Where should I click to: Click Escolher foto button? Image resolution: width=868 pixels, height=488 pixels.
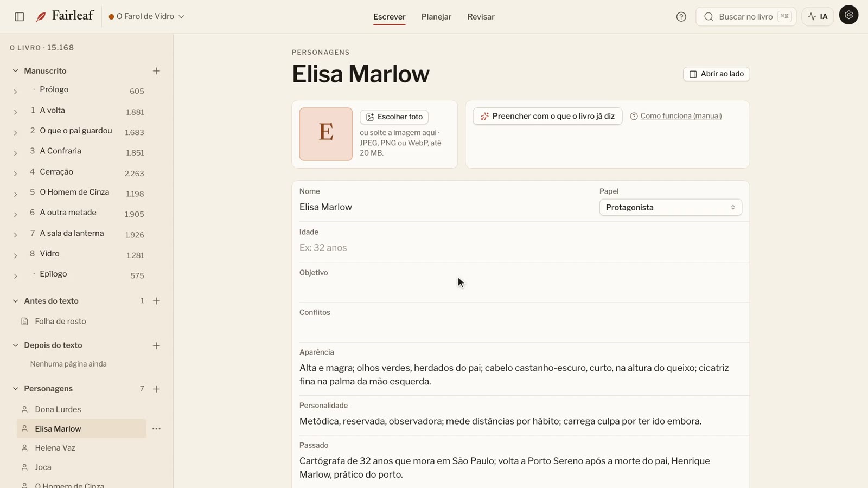click(x=394, y=117)
